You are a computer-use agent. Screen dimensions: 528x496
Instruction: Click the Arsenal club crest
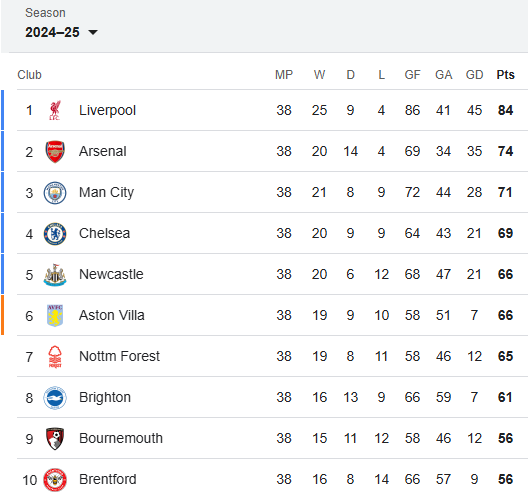coord(55,152)
